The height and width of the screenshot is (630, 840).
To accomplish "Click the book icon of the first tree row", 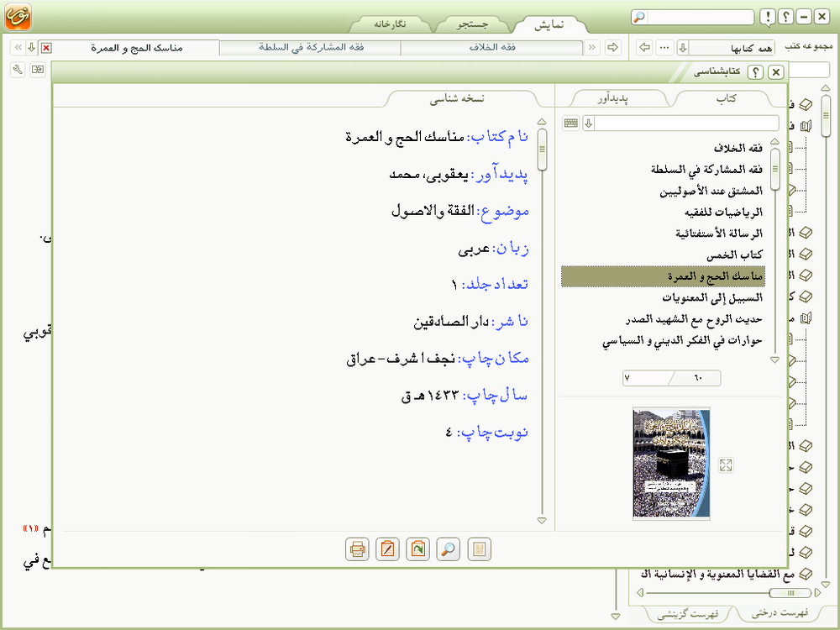I will [806, 105].
